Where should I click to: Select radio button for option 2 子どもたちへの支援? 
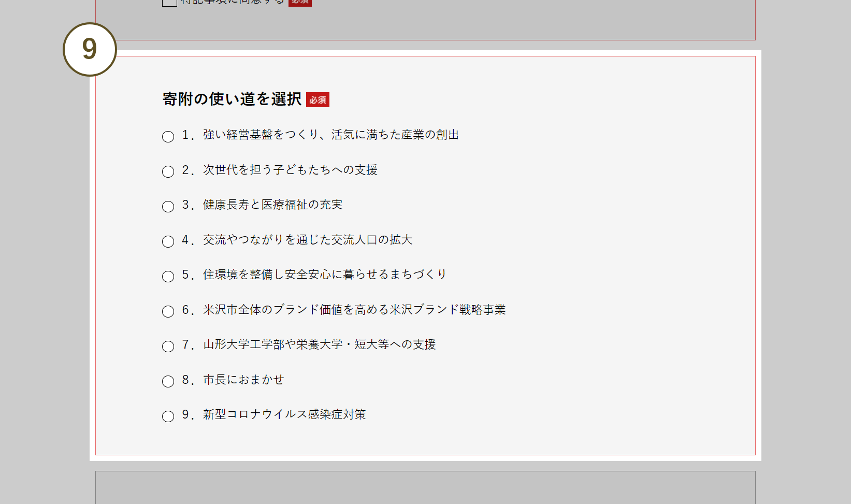coord(168,171)
